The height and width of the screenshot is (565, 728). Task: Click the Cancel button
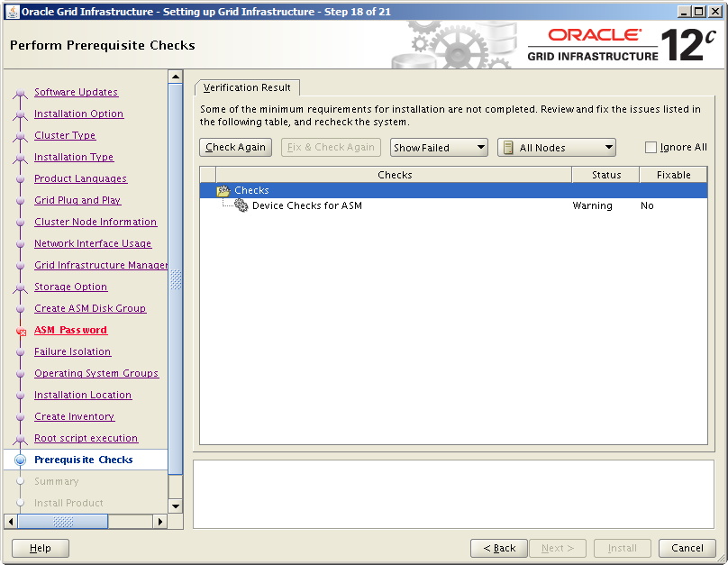coord(687,548)
